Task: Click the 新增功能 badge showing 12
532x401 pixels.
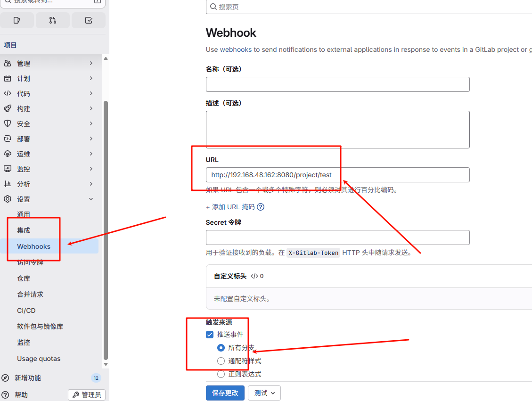Action: [96, 378]
